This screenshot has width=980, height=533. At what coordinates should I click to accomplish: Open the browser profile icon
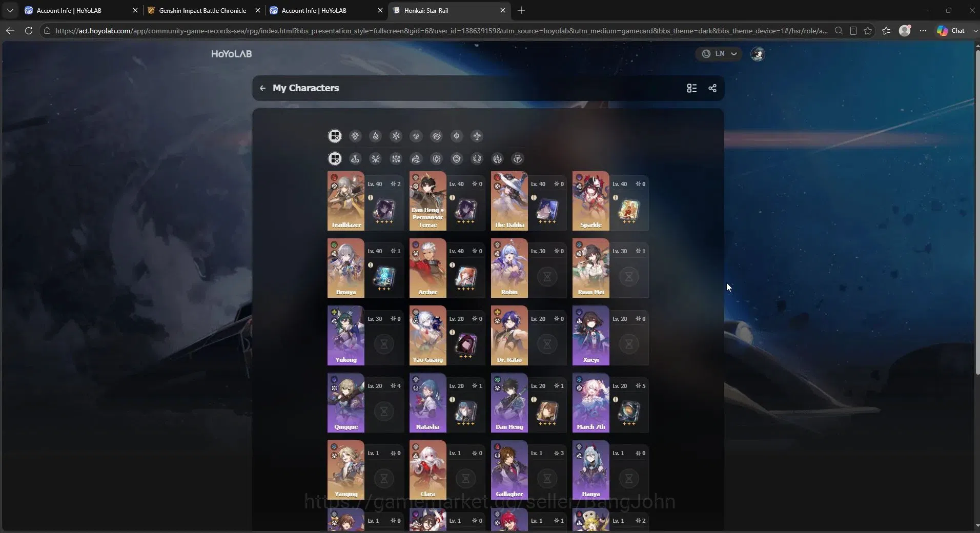tap(905, 31)
